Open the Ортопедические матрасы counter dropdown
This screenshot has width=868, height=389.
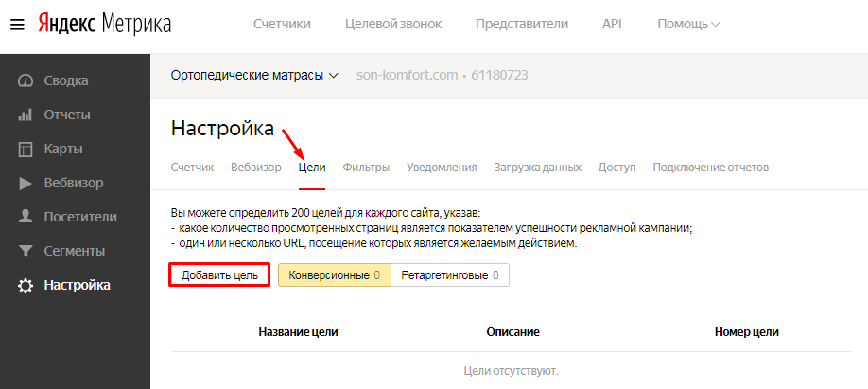(x=254, y=75)
